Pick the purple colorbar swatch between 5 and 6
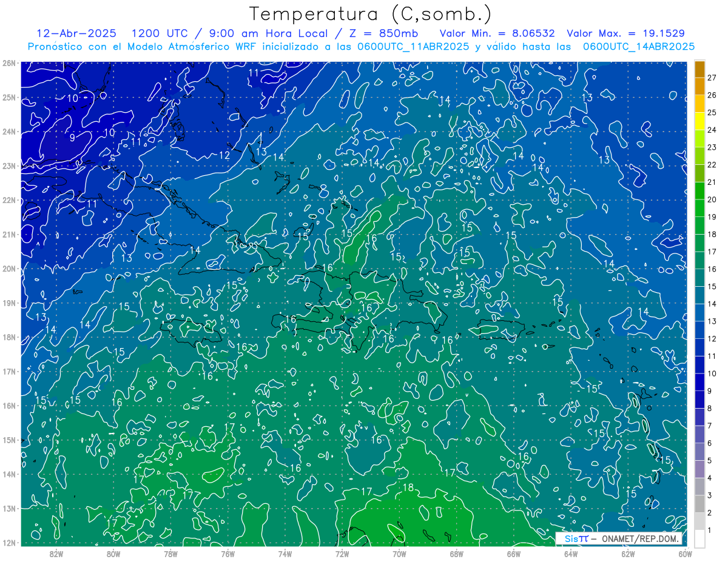728x562 pixels. pyautogui.click(x=699, y=452)
